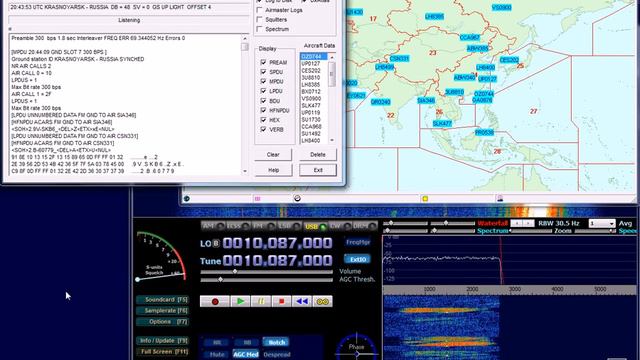
Task: Open the FreqMgr frequency manager
Action: [x=358, y=242]
